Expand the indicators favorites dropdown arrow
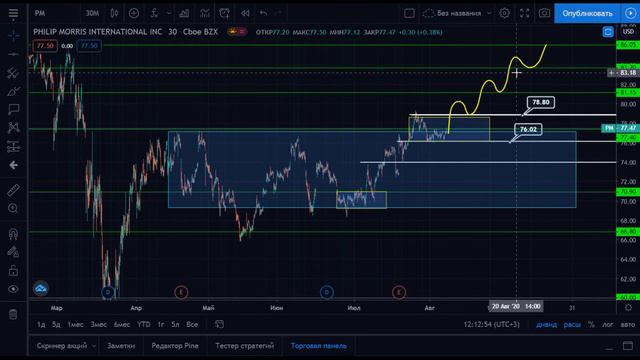This screenshot has width=640, height=360. click(169, 13)
